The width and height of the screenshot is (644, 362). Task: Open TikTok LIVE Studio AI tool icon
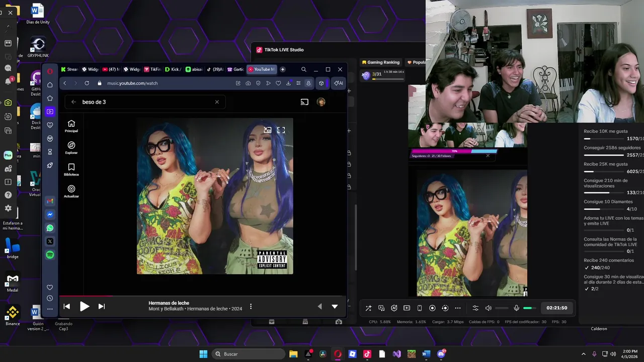pos(394,308)
